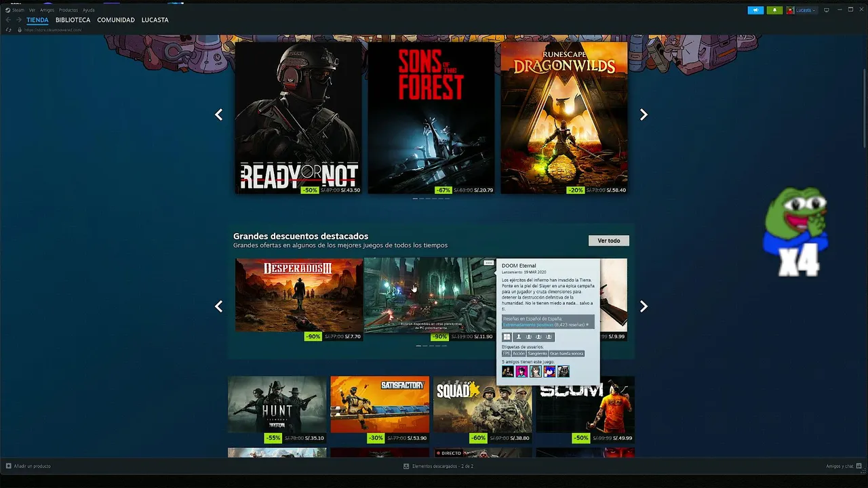Open the Elementos descargados downloads status
Screen dimensions: 868x488
pyautogui.click(x=439, y=466)
